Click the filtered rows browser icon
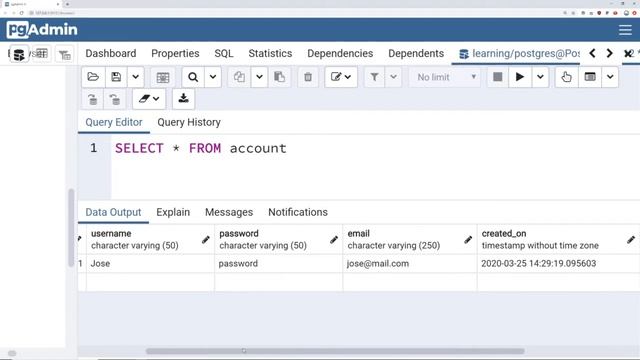 tap(64, 54)
